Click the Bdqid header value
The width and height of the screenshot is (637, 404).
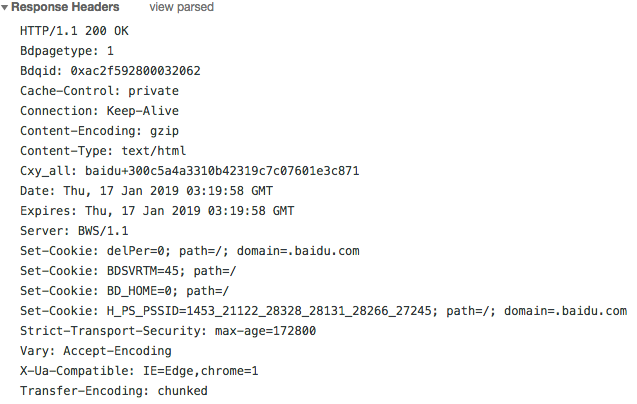point(135,71)
